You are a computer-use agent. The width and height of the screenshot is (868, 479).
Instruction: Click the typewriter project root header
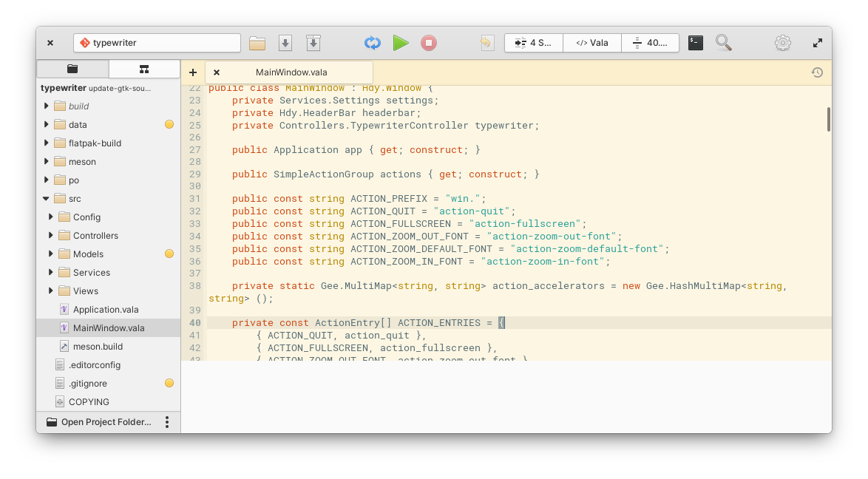point(109,88)
